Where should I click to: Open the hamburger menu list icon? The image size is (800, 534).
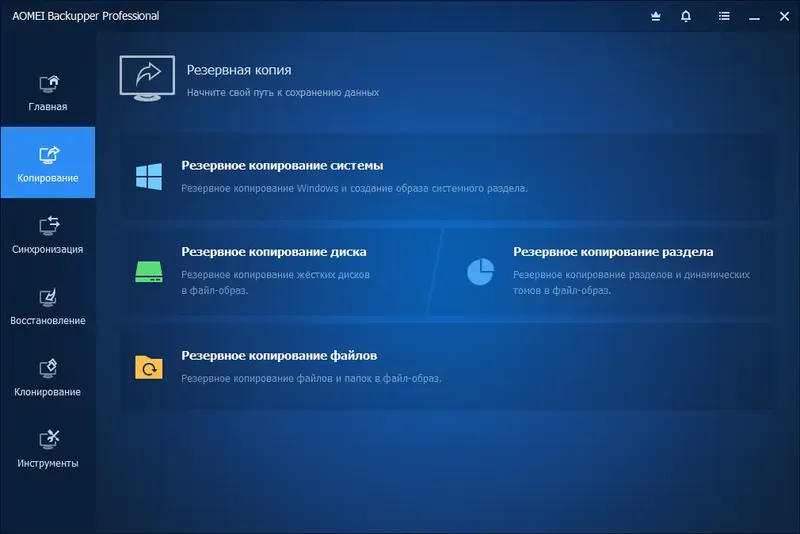coord(724,16)
